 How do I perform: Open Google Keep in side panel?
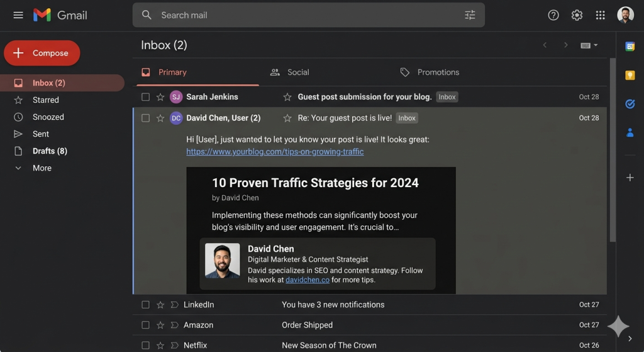(x=630, y=75)
